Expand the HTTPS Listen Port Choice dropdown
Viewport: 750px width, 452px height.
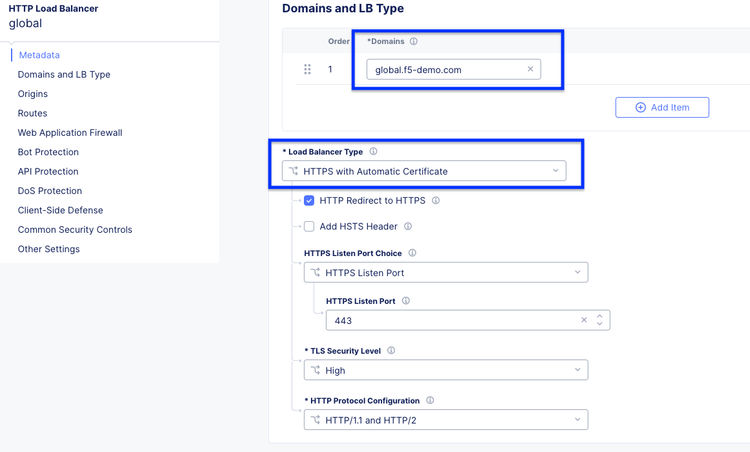pyautogui.click(x=445, y=272)
